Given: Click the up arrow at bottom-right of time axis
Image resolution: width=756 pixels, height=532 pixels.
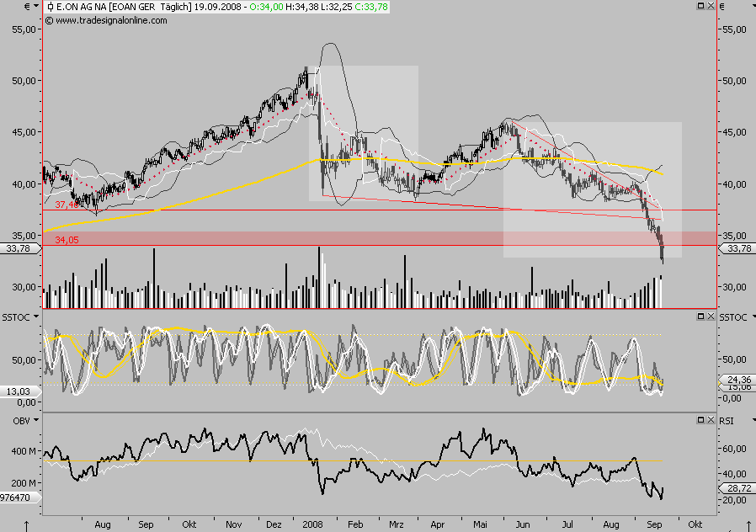Looking at the screenshot, I should point(748,526).
